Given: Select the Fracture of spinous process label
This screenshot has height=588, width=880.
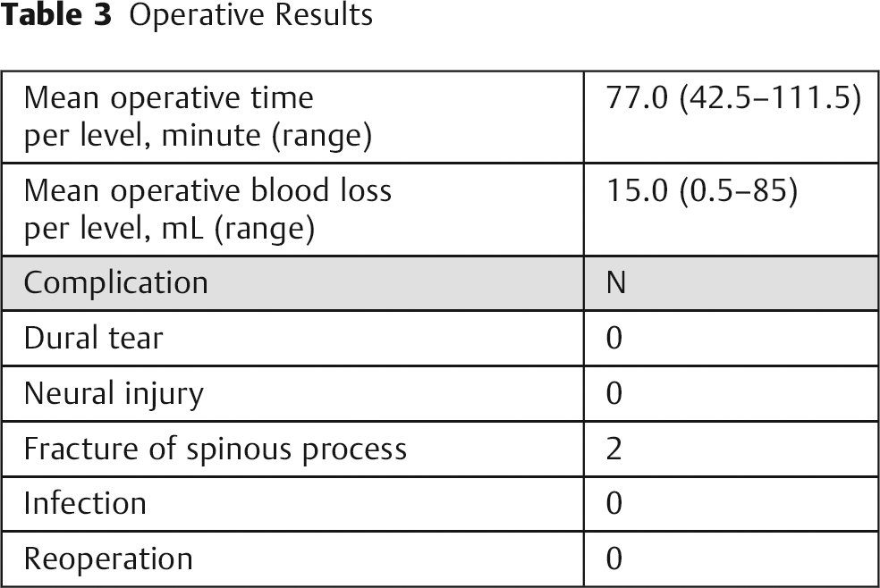Looking at the screenshot, I should (x=215, y=449).
